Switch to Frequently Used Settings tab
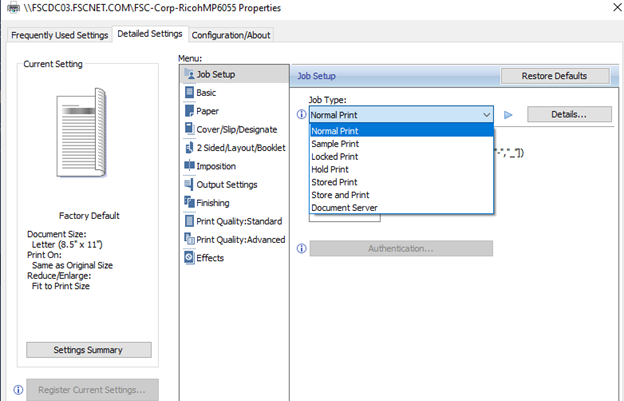 (x=58, y=35)
